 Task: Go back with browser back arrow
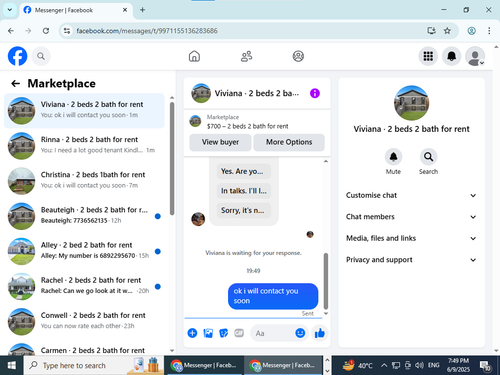(x=11, y=31)
